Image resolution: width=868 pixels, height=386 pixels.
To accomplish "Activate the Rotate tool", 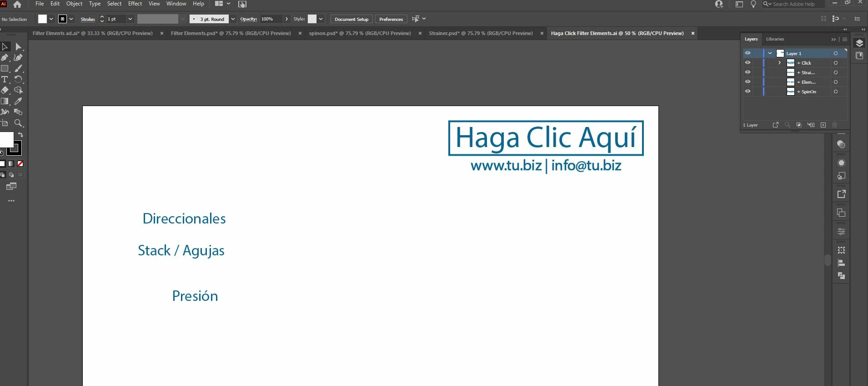I will point(18,79).
